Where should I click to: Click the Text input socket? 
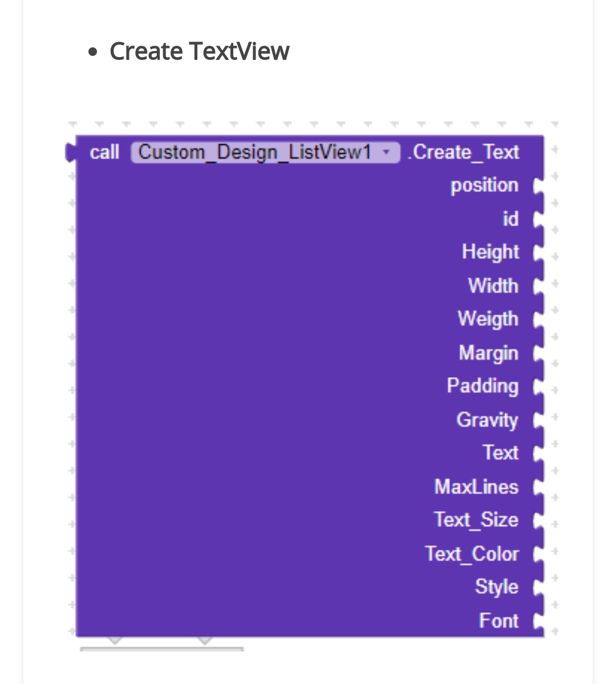pyautogui.click(x=537, y=454)
